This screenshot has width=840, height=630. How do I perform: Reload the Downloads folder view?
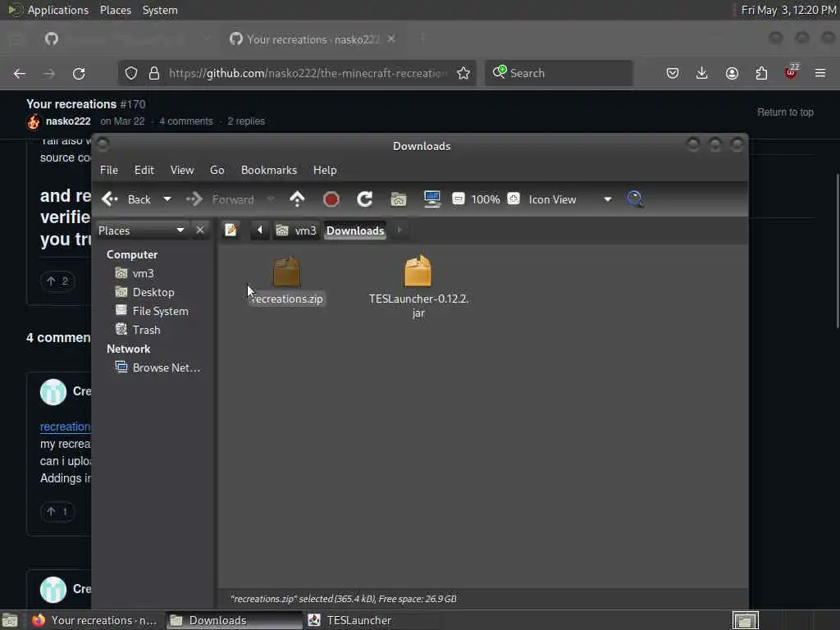[365, 199]
